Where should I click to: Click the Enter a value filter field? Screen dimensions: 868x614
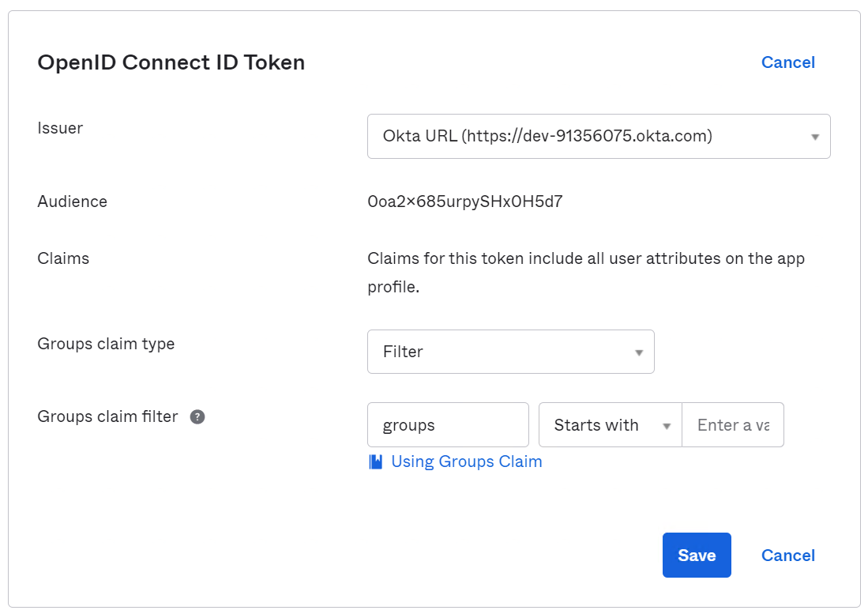(x=732, y=425)
